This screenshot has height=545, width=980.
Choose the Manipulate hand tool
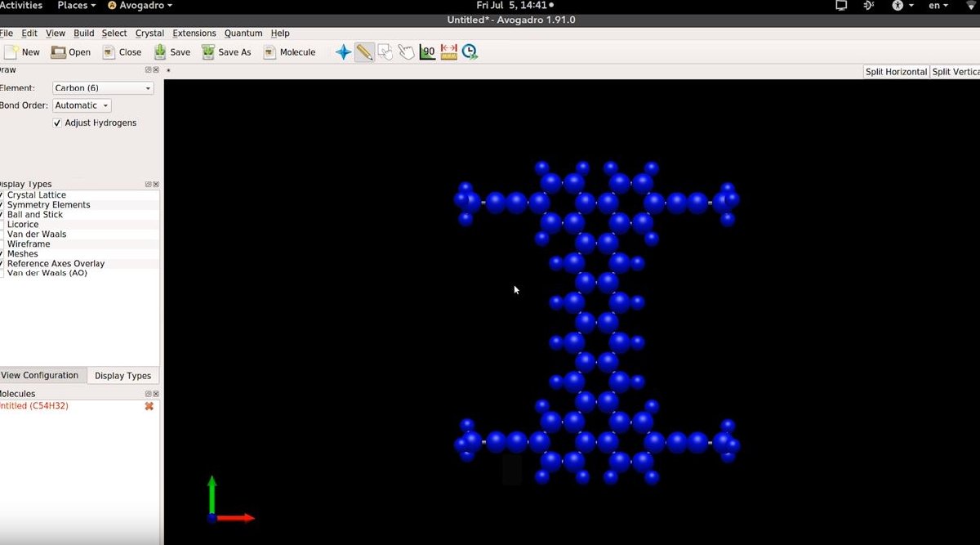(407, 52)
